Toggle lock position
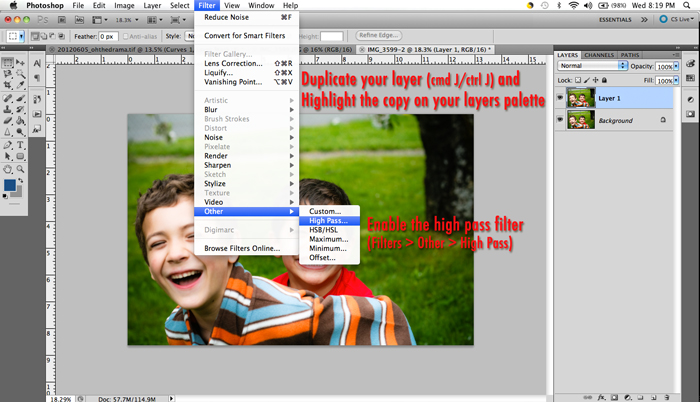The width and height of the screenshot is (700, 402). tap(595, 80)
